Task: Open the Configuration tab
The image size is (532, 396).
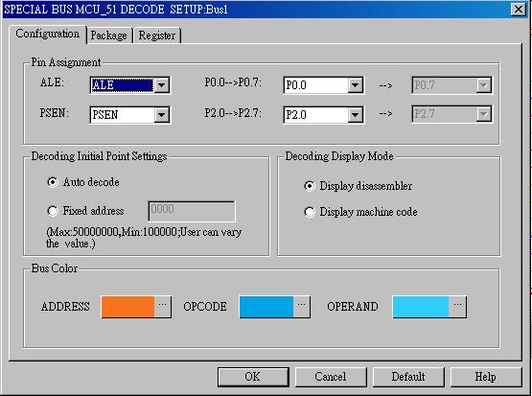Action: [x=48, y=34]
